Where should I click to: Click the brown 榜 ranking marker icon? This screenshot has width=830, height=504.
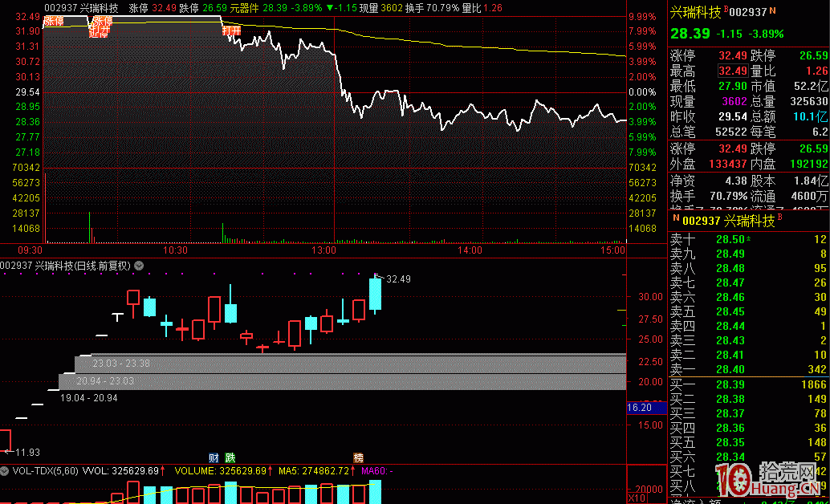click(359, 457)
